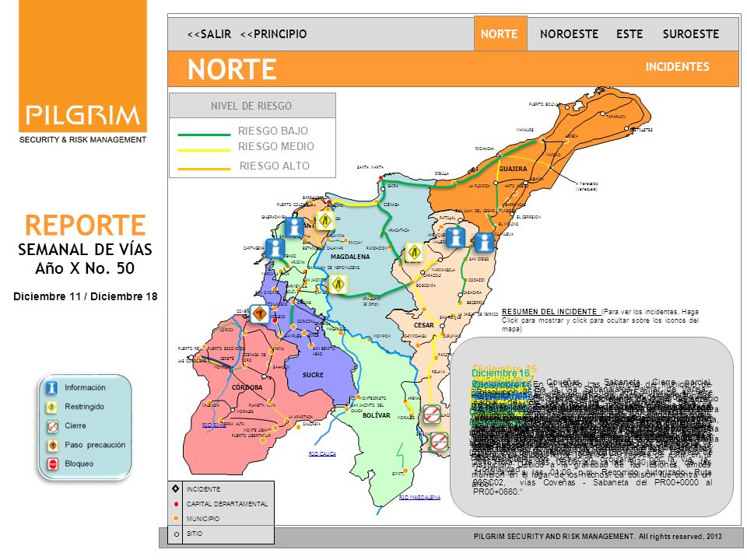Click the 'Año X No. 50' text

point(85,268)
